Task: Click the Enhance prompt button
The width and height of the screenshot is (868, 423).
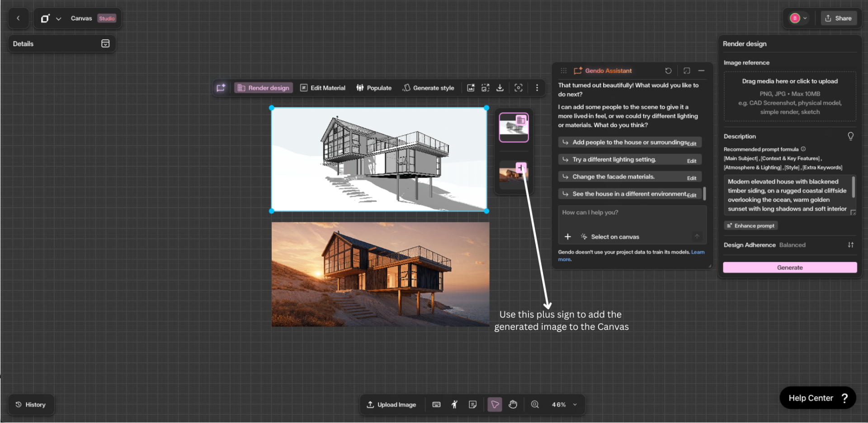Action: click(750, 226)
